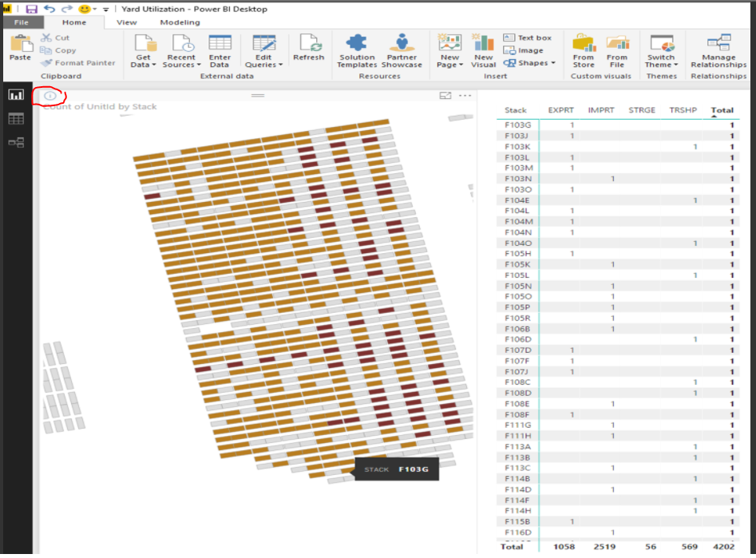Redo the last action

67,9
